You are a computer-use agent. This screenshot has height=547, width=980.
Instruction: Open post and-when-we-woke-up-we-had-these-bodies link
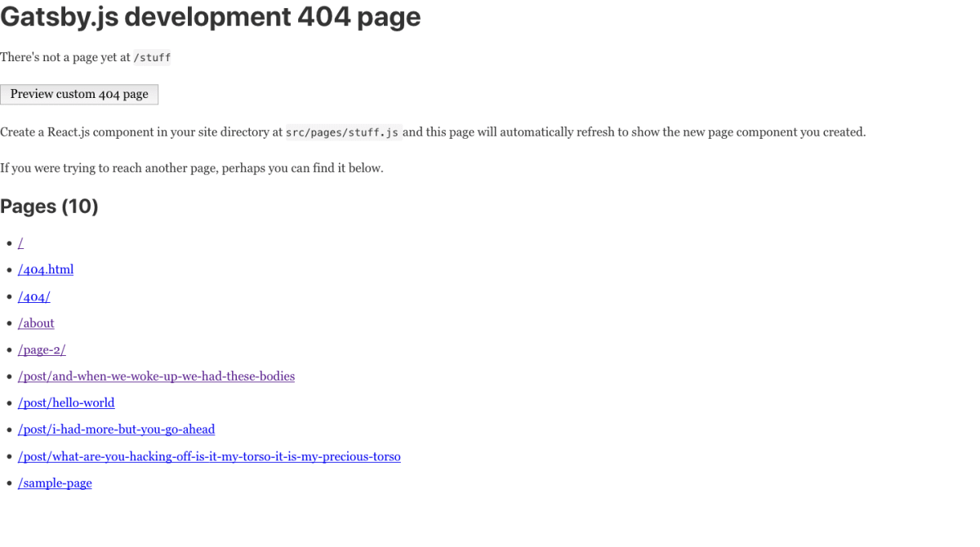(156, 376)
